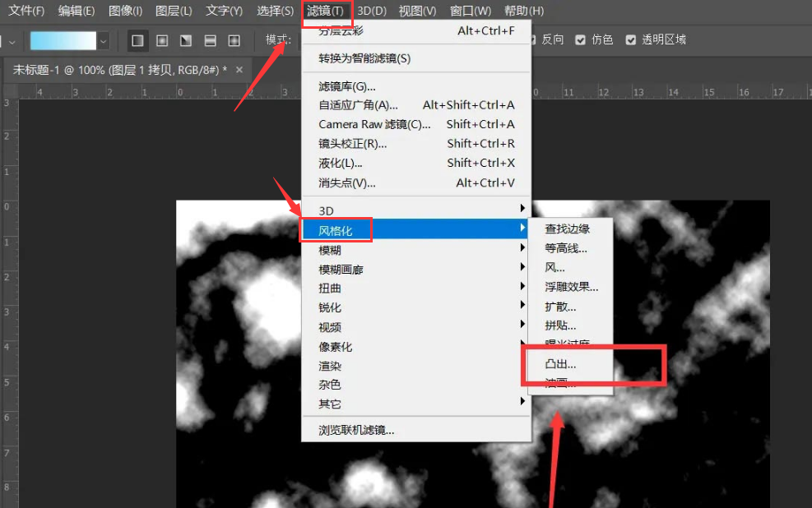Select the Linear Gradient style icon
812x508 pixels.
(137, 39)
